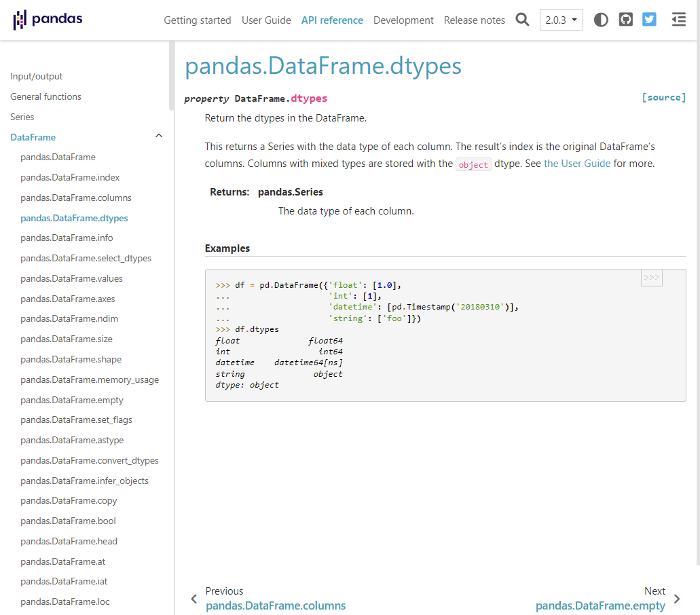This screenshot has height=615, width=700.
Task: Open pandas.DataFrame.at in sidebar
Action: coord(63,561)
